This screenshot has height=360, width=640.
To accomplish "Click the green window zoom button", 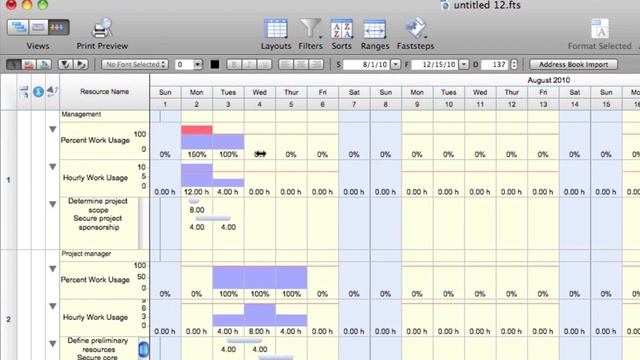I will point(42,4).
